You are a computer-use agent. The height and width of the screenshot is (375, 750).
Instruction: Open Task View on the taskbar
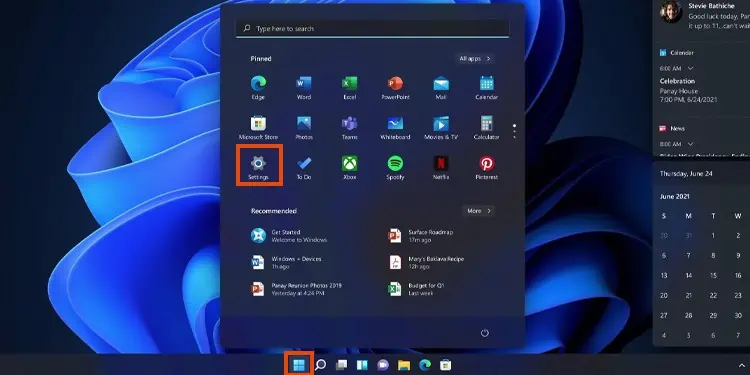pos(341,365)
